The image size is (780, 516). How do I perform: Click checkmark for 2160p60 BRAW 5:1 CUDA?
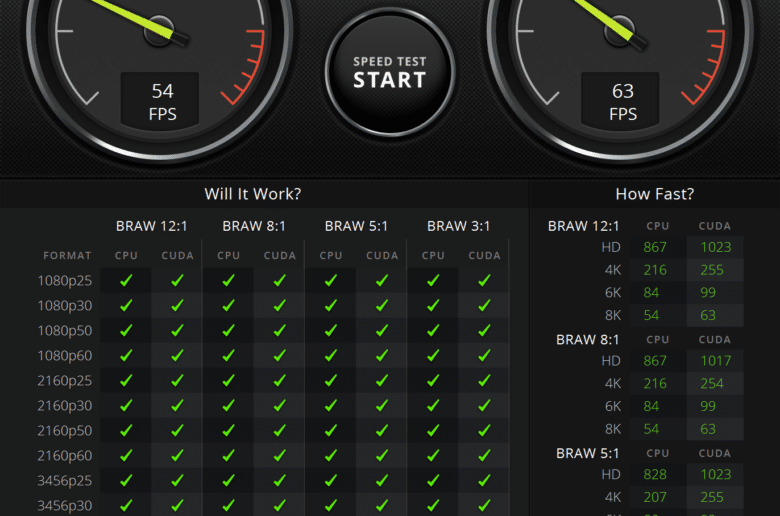tap(382, 455)
